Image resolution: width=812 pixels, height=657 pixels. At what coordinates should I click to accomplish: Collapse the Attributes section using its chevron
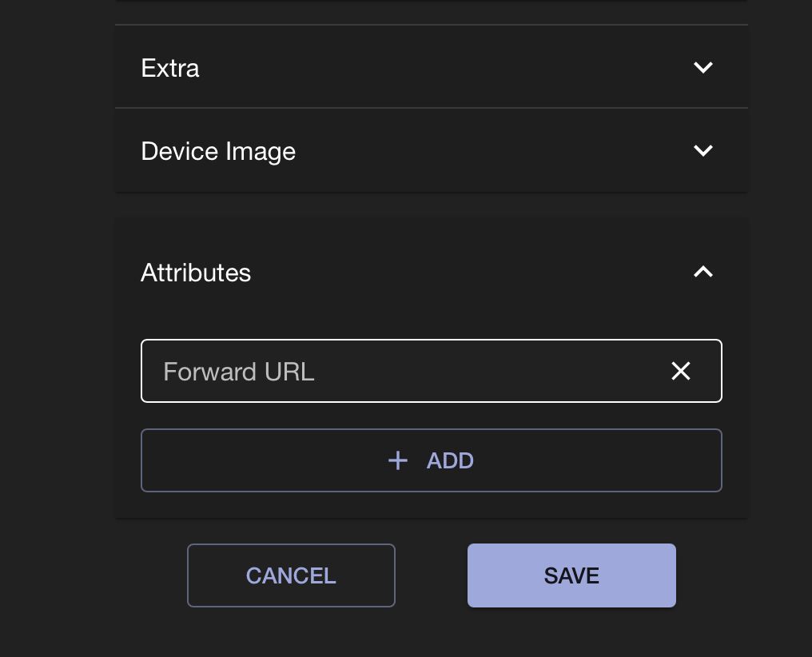click(x=703, y=273)
